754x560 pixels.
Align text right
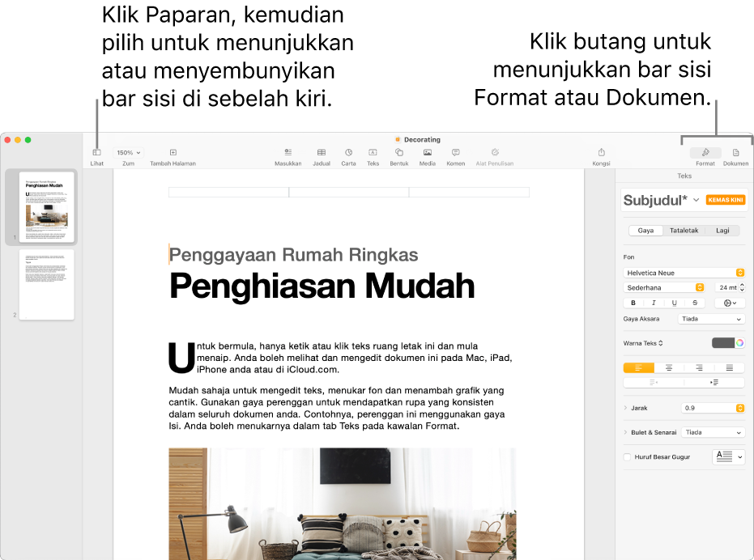(699, 367)
